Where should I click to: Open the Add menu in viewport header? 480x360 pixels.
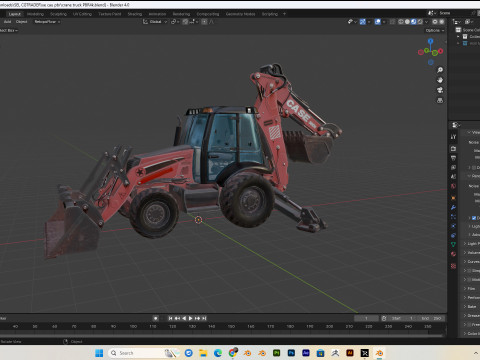(7, 22)
